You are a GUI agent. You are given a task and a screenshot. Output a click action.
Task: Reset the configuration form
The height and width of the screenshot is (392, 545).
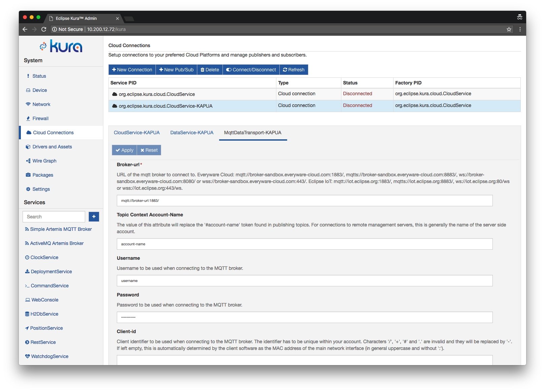149,150
